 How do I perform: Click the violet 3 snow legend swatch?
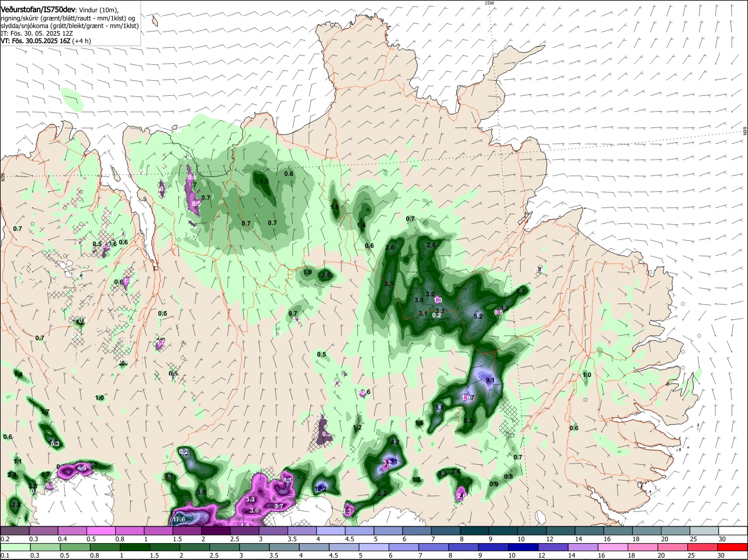pyautogui.click(x=273, y=530)
